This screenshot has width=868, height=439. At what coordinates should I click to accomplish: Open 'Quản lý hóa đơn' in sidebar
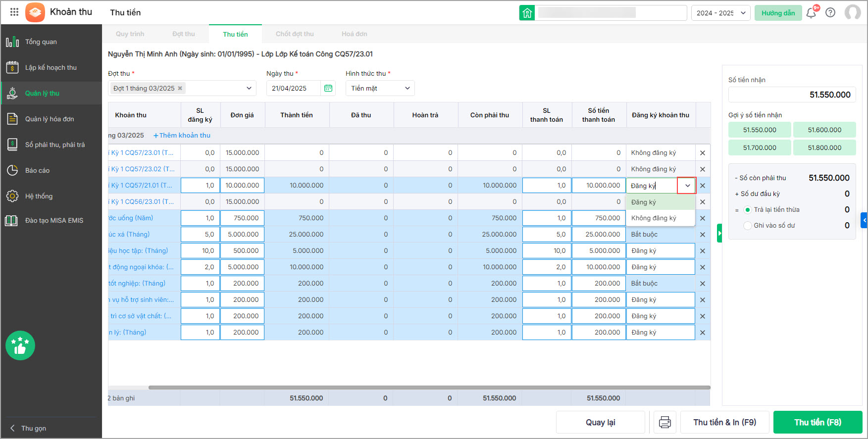(x=50, y=119)
